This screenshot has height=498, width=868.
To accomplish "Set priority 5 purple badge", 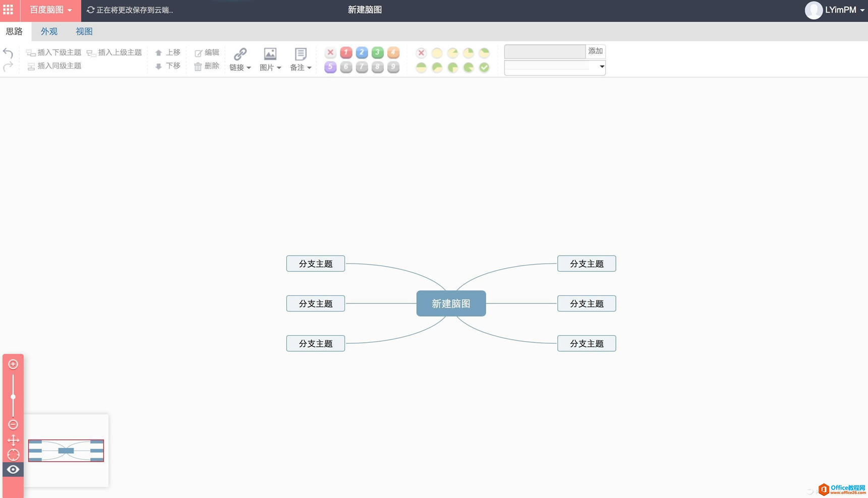I will coord(330,67).
